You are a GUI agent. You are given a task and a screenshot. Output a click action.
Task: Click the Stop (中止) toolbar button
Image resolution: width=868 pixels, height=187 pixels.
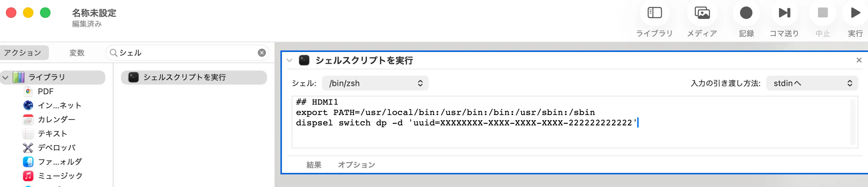[822, 13]
